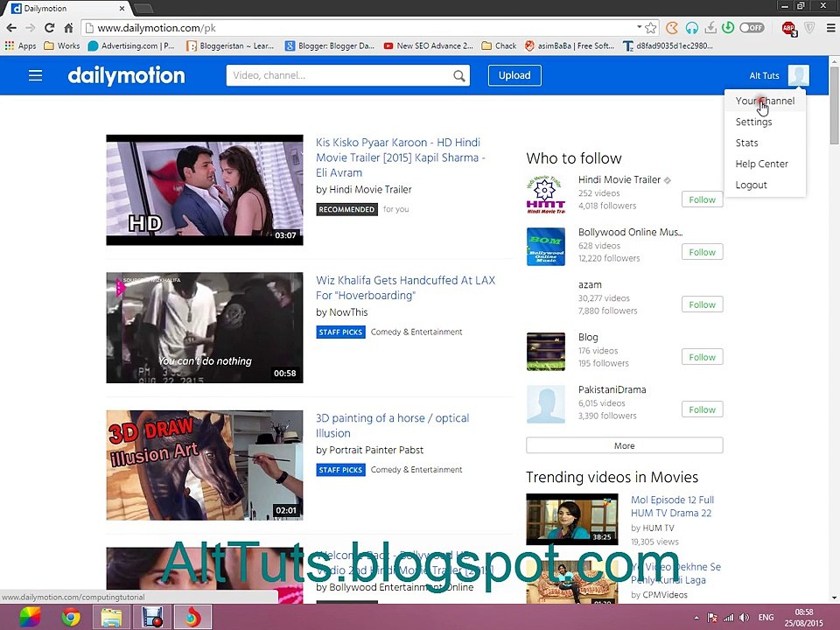The image size is (840, 630).
Task: Follow the Blog channel
Action: [x=702, y=357]
